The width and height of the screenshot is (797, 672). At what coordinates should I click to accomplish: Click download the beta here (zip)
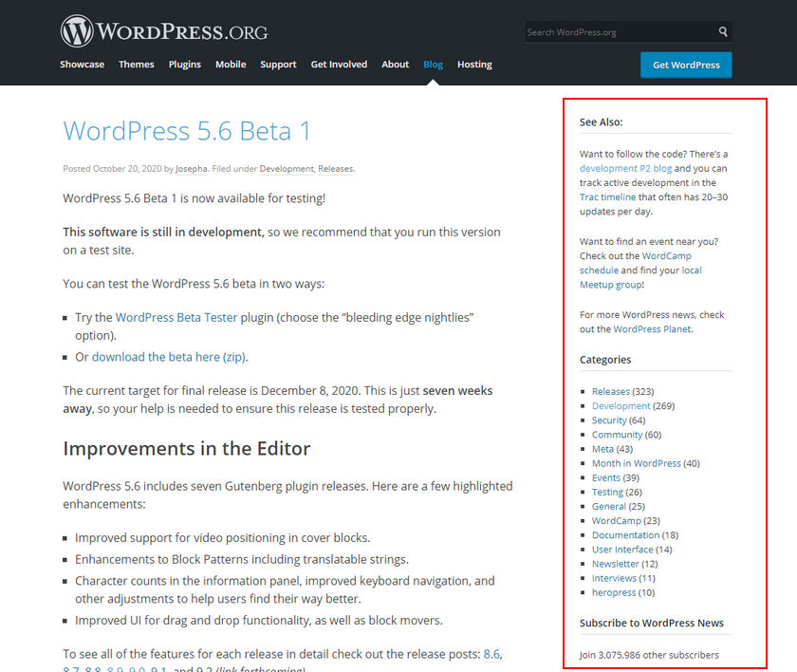tap(169, 357)
